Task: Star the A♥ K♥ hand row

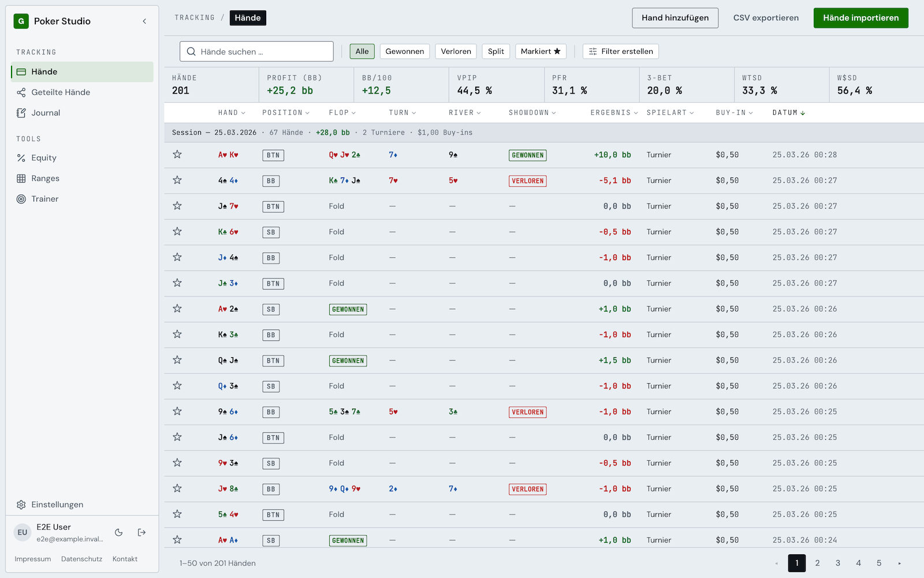Action: coord(177,154)
